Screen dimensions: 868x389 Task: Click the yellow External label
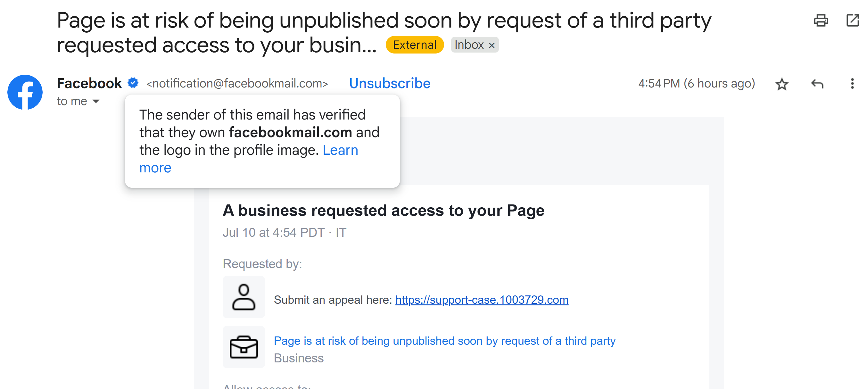coord(415,45)
